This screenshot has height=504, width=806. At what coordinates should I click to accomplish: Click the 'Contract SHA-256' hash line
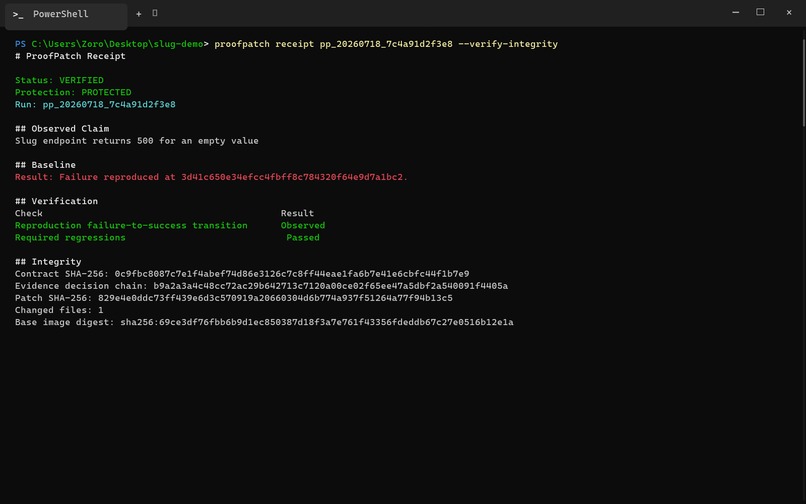(x=242, y=274)
